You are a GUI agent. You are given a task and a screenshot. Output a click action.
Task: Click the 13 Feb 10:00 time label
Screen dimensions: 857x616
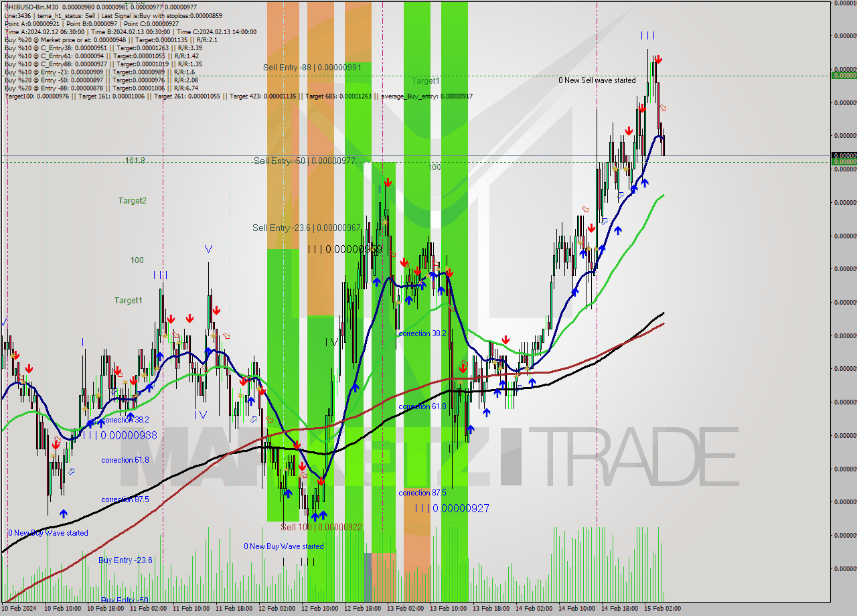coord(448,609)
